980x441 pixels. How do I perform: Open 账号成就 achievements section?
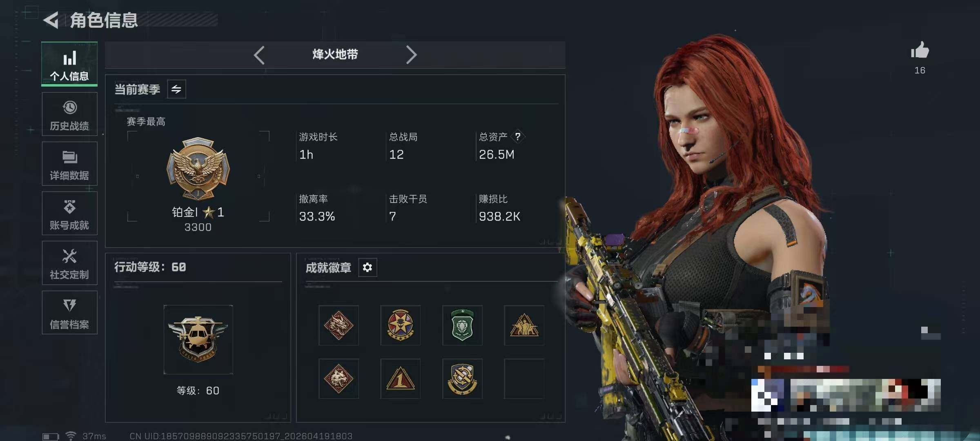[69, 213]
